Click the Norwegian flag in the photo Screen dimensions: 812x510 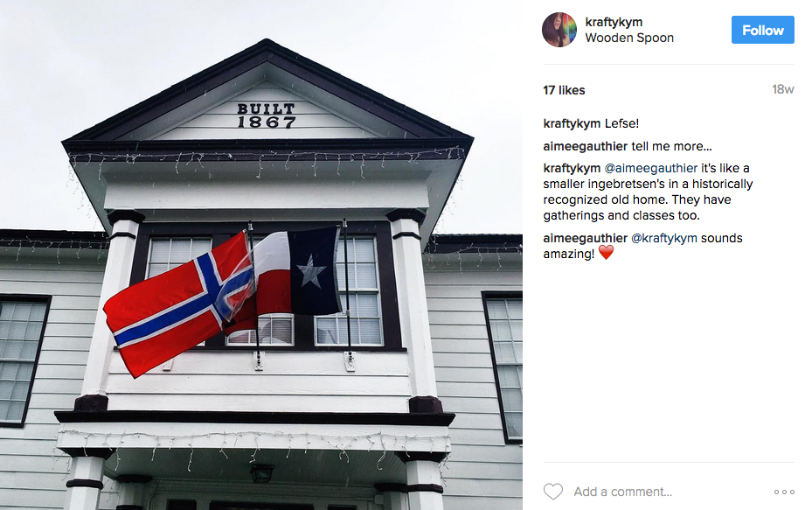[180, 306]
